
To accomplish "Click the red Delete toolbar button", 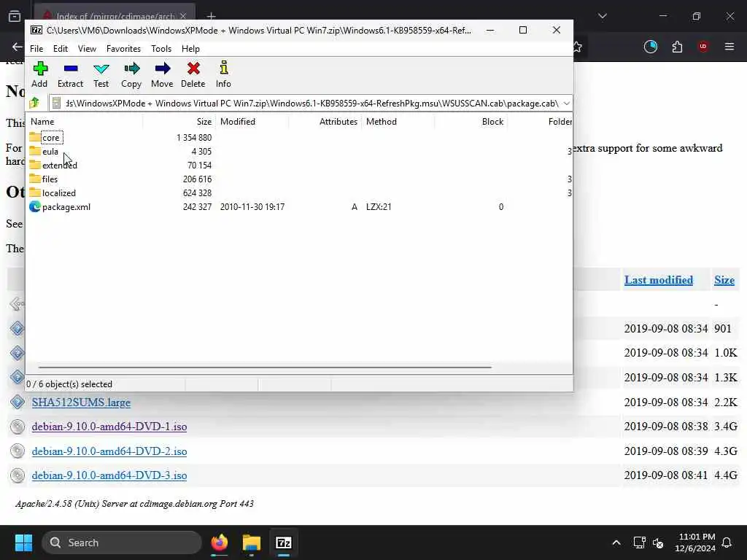I will (193, 74).
